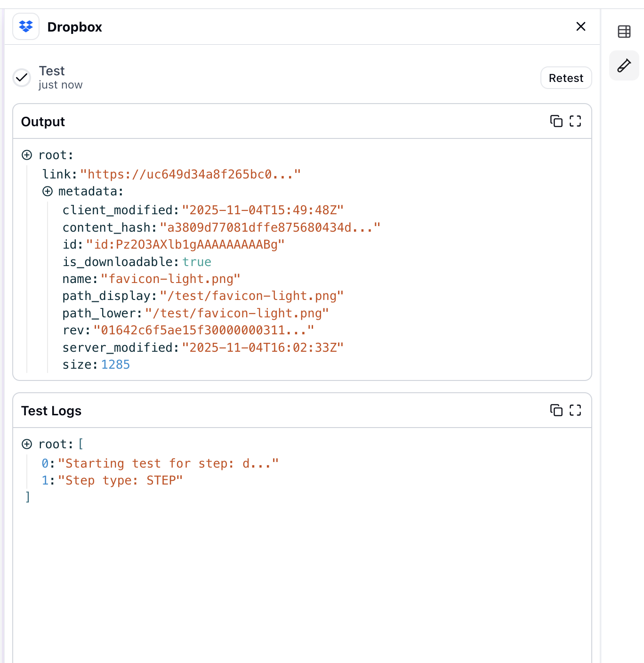644x663 pixels.
Task: Copy the Test Logs contents
Action: [x=556, y=411]
